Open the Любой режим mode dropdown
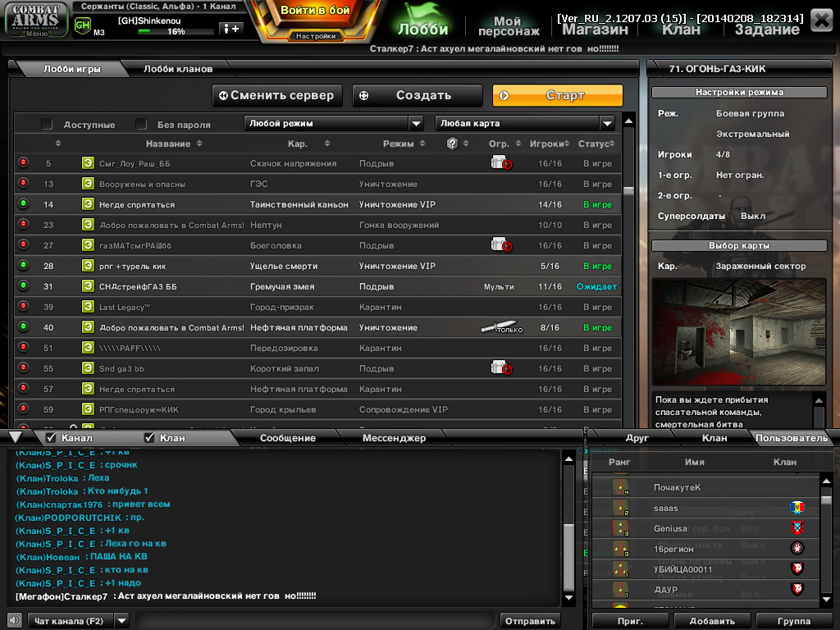 pos(334,123)
